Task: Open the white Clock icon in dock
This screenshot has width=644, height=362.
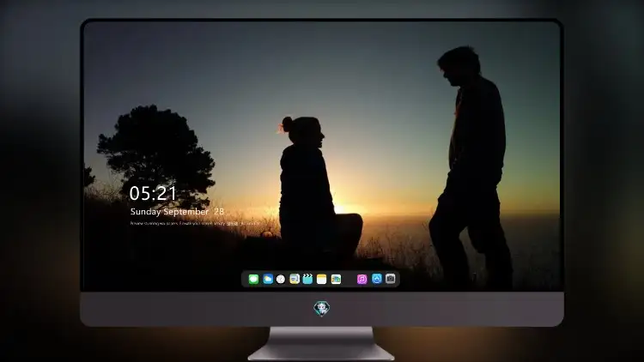Action: tap(281, 279)
